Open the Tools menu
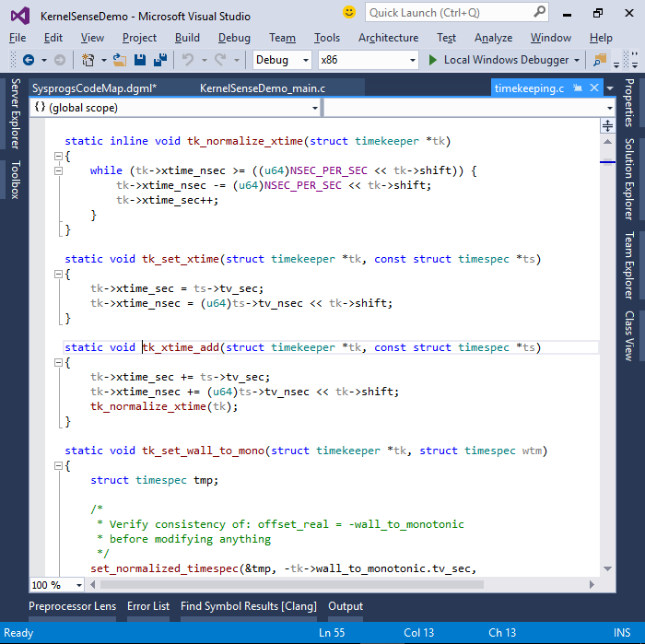This screenshot has width=645, height=644. [x=327, y=38]
